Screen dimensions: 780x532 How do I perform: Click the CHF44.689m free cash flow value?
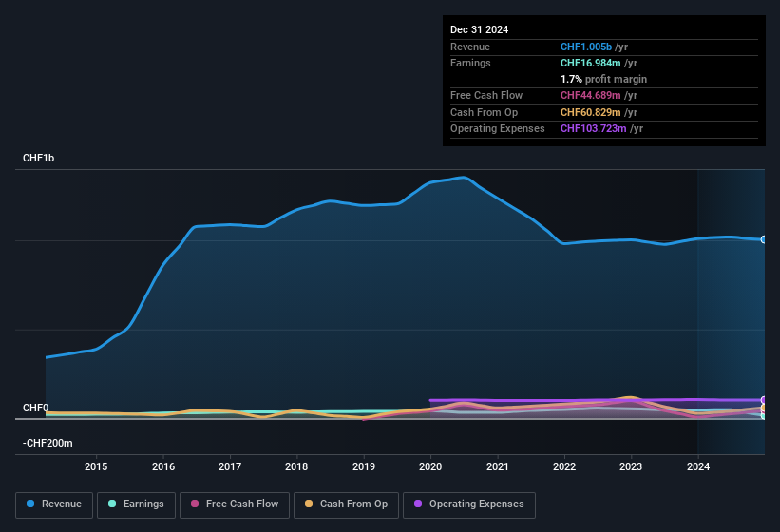pyautogui.click(x=591, y=95)
